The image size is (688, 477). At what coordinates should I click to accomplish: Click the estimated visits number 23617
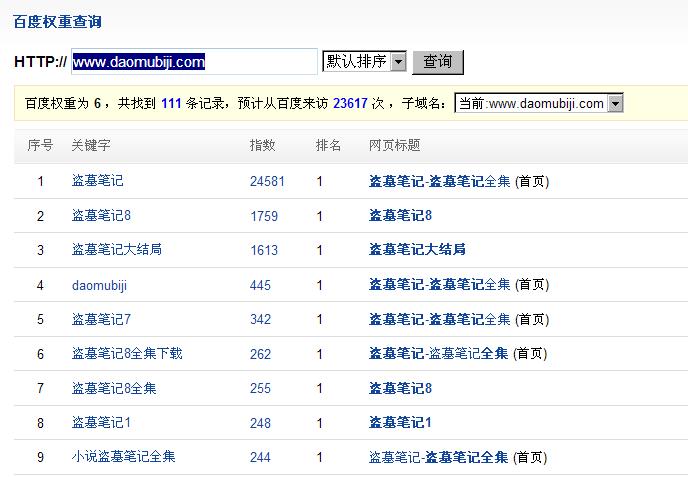(350, 103)
